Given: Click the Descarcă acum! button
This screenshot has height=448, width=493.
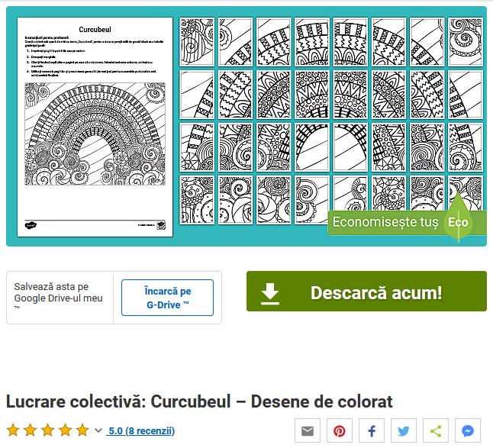Looking at the screenshot, I should click(x=366, y=291).
